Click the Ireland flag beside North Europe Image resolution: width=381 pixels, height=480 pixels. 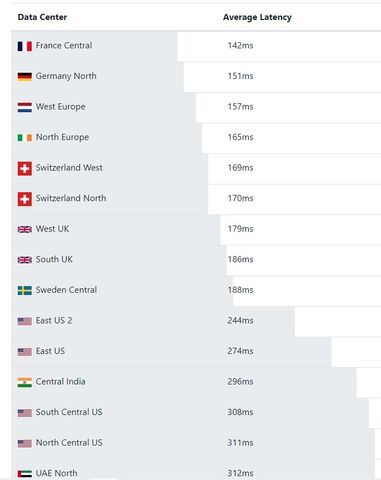click(25, 137)
